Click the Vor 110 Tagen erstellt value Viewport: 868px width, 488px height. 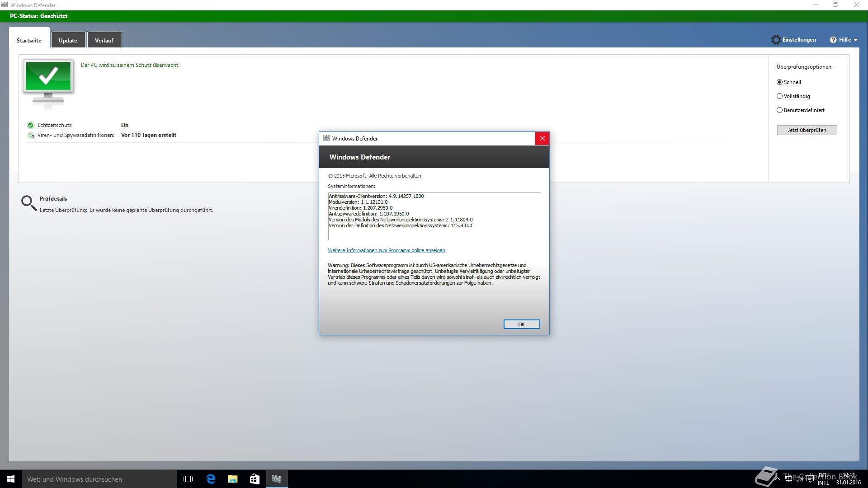149,135
